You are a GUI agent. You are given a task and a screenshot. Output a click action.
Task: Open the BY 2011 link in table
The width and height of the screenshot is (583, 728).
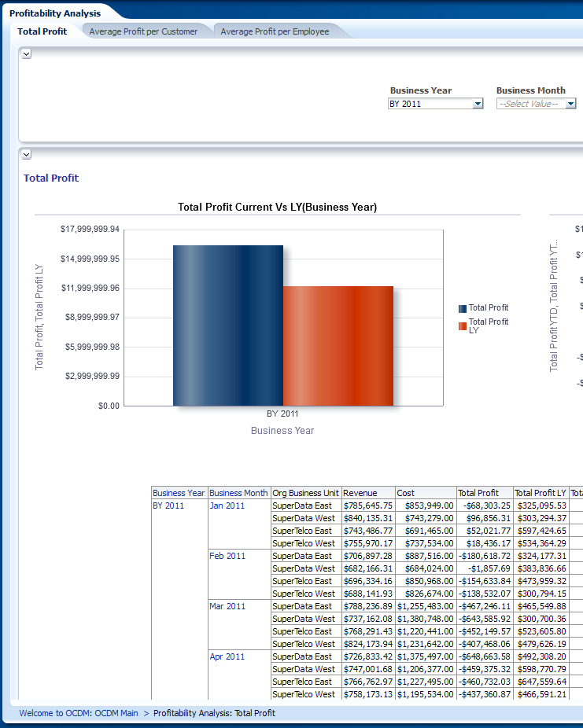point(168,506)
